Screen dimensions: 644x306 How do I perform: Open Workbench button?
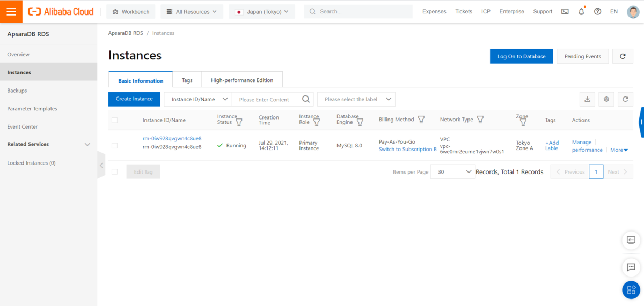[x=131, y=11]
